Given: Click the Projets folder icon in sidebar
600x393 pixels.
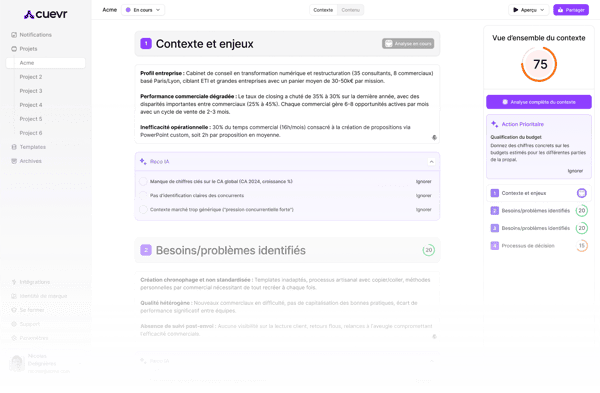Looking at the screenshot, I should [14, 49].
